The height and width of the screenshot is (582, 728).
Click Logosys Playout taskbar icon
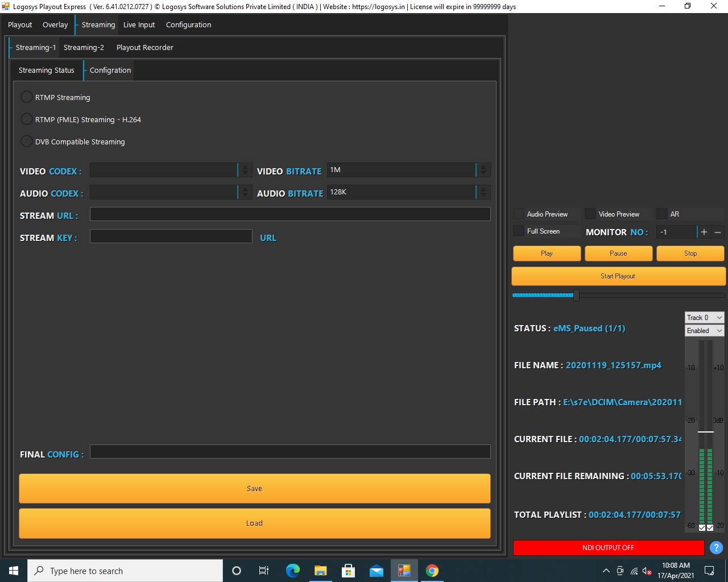[x=404, y=571]
